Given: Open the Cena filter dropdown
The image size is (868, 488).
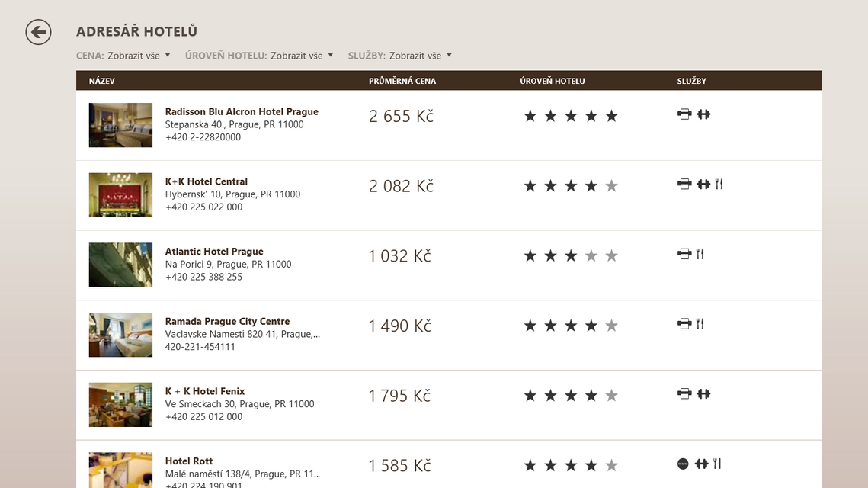Looking at the screenshot, I should (x=123, y=56).
